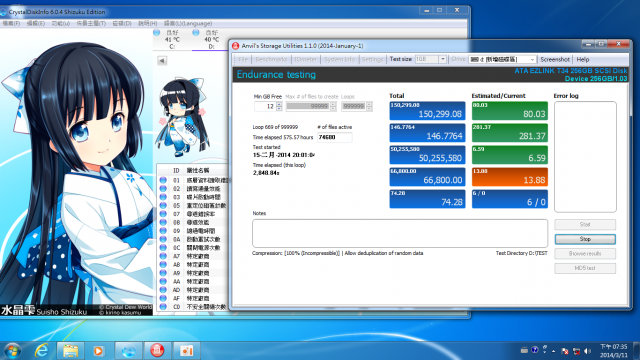Screen dimensions: 640x360
Task: Click the # of files active field 74680
Action: pyautogui.click(x=334, y=138)
